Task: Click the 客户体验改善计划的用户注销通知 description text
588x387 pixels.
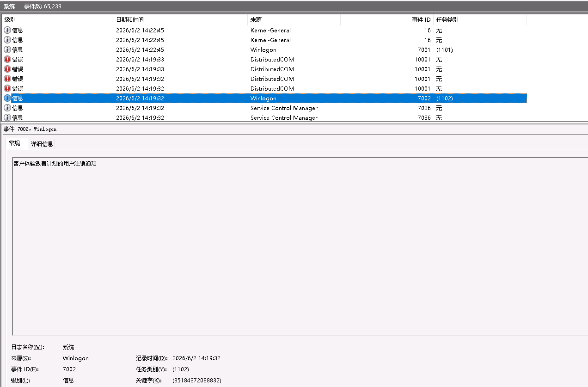Action: (55, 164)
